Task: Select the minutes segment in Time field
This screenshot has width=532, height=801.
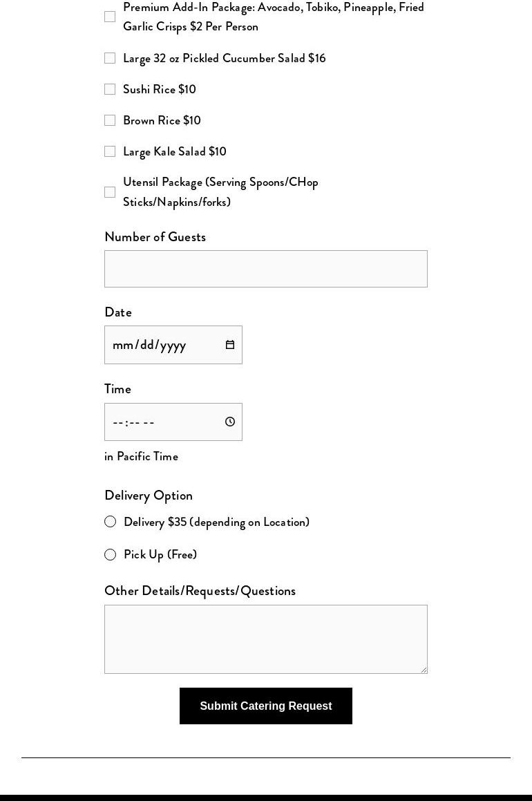Action: (x=133, y=422)
